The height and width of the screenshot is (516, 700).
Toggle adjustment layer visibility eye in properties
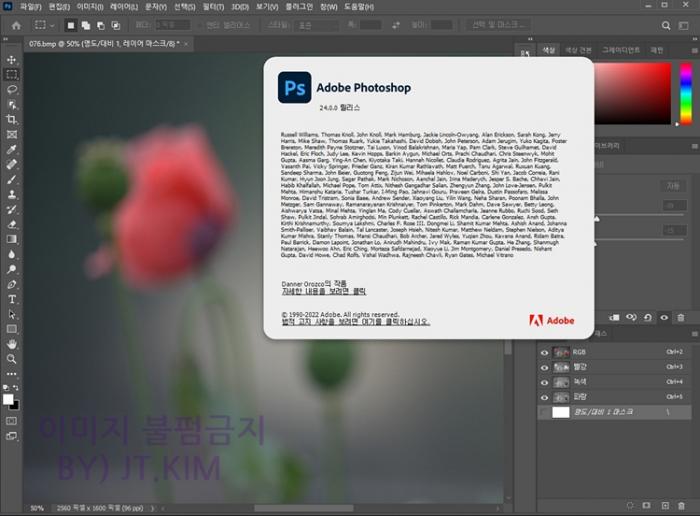point(664,317)
